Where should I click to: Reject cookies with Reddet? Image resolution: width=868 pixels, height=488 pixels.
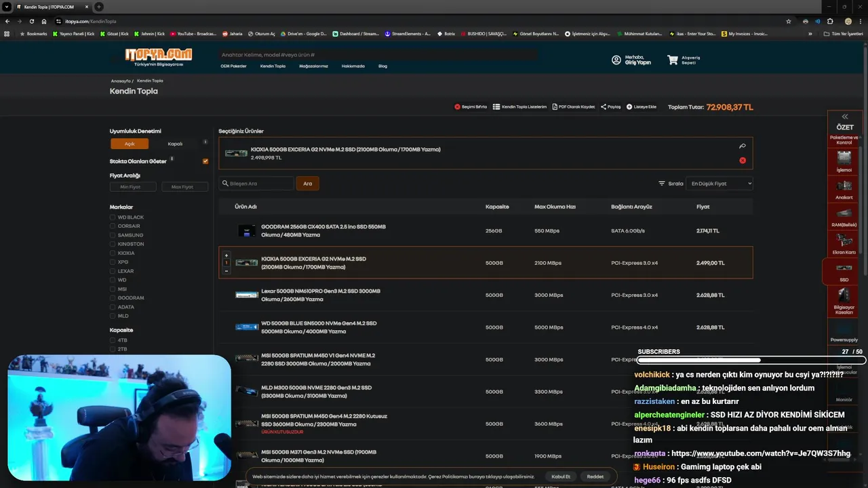[595, 476]
